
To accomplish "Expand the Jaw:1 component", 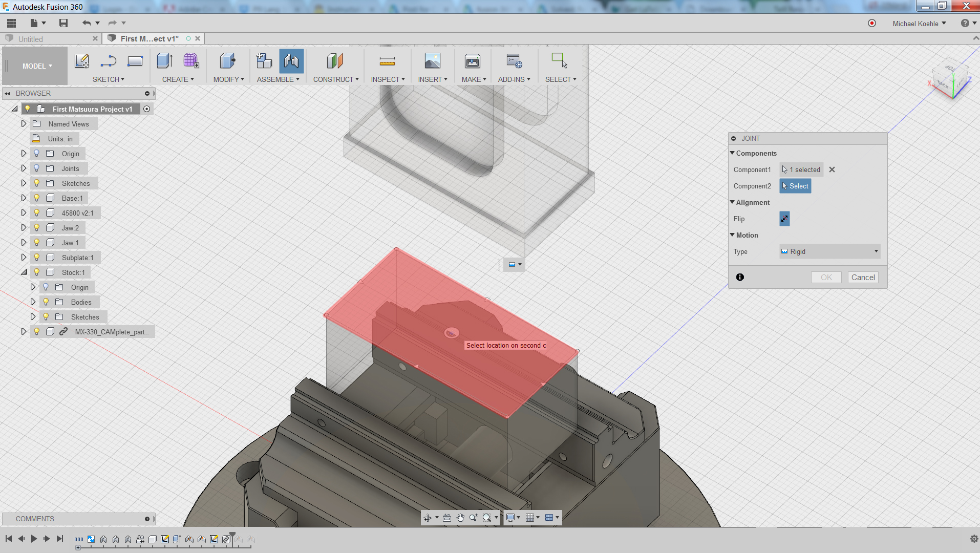I will coord(24,243).
